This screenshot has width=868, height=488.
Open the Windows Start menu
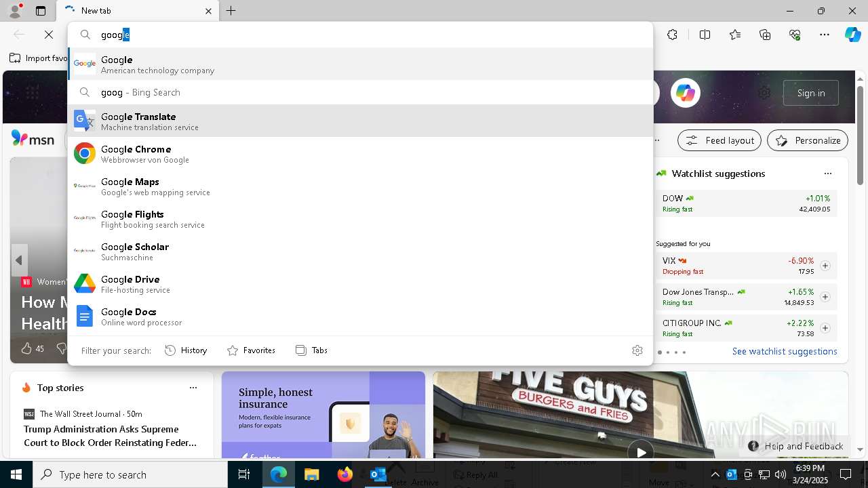click(16, 474)
